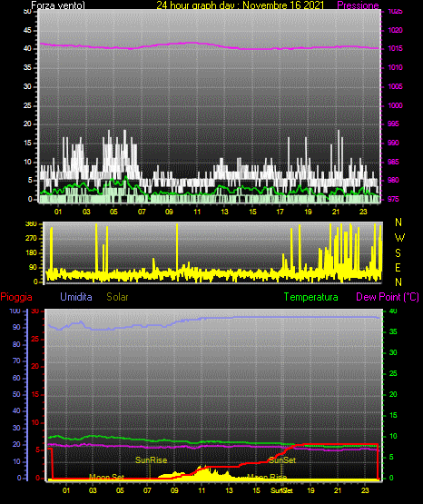Click the 40 value on temperature axis
The width and height of the screenshot is (423, 504).
point(393,311)
